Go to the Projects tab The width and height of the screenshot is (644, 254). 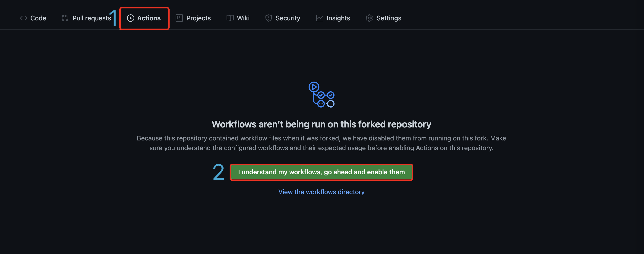point(198,18)
